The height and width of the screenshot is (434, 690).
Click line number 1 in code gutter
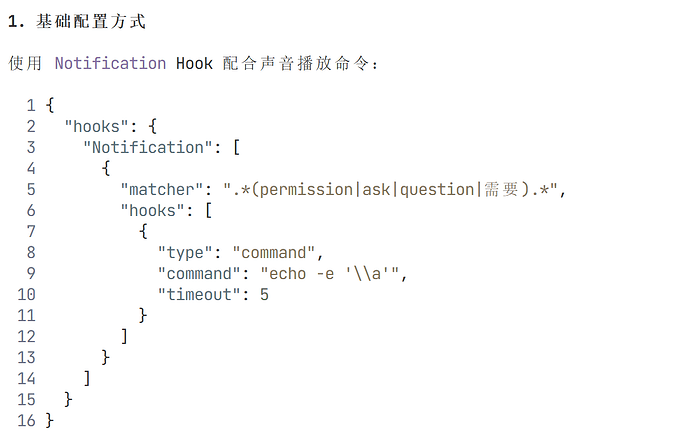31,105
